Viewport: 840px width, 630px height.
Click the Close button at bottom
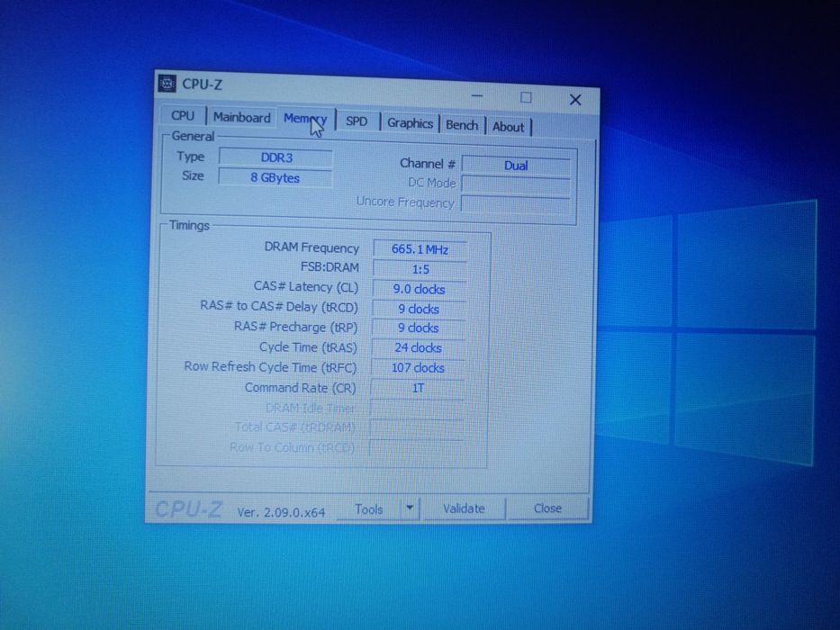[547, 508]
